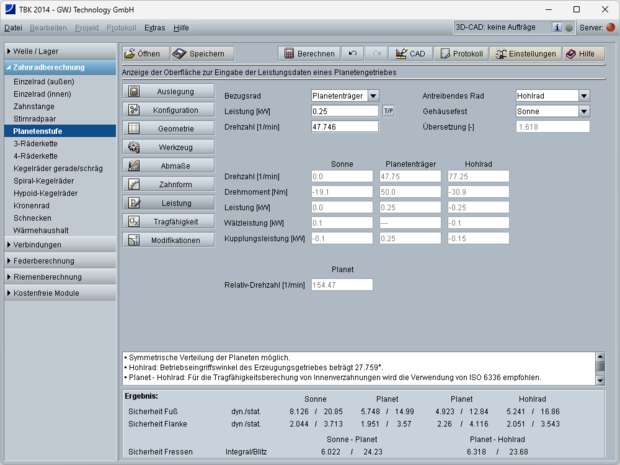Click the undo arrow in the toolbar
The width and height of the screenshot is (620, 465).
point(352,53)
